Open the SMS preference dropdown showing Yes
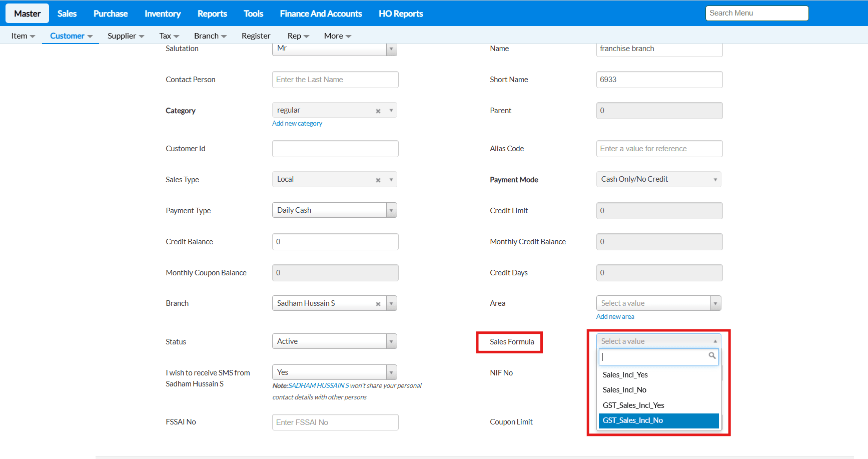 tap(391, 372)
